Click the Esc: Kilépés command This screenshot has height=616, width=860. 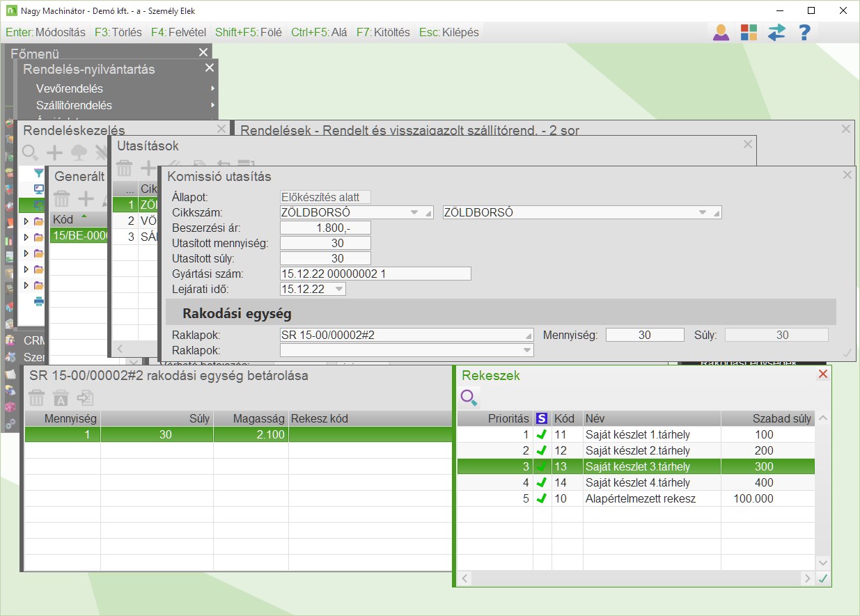(x=449, y=32)
